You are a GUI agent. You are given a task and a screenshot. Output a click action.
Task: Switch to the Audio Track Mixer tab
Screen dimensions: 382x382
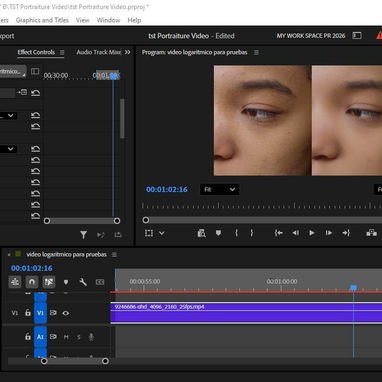[99, 52]
